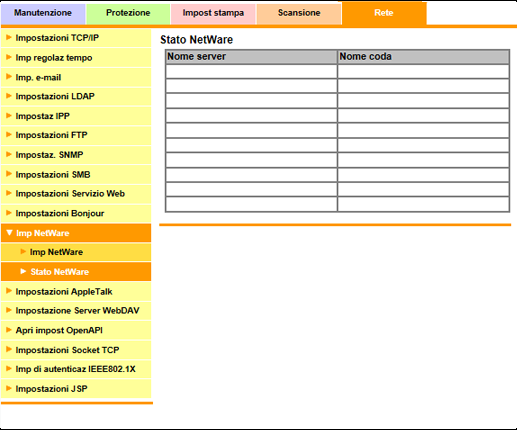Click the Nome server column header
Viewport: 517px width, 430px height.
point(251,57)
